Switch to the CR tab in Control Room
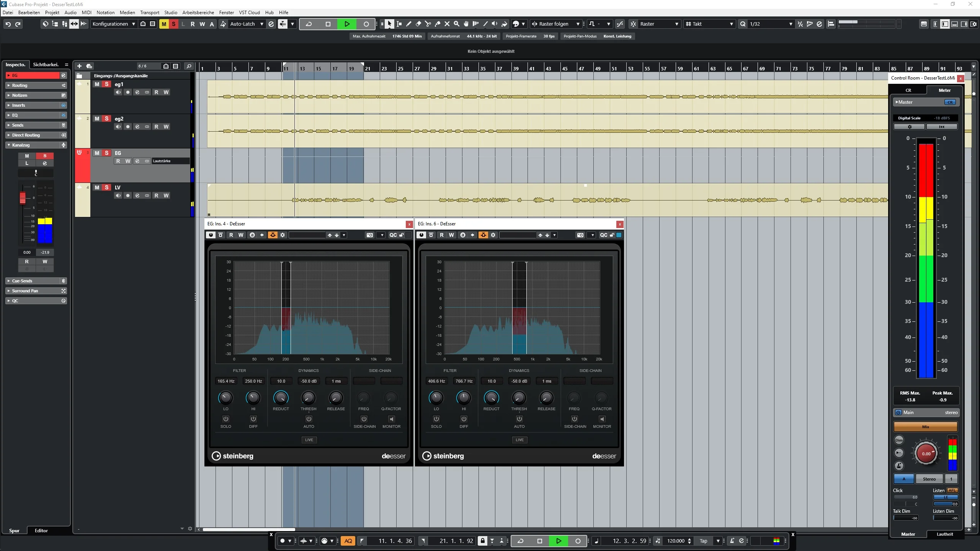This screenshot has height=551, width=980. pos(908,90)
